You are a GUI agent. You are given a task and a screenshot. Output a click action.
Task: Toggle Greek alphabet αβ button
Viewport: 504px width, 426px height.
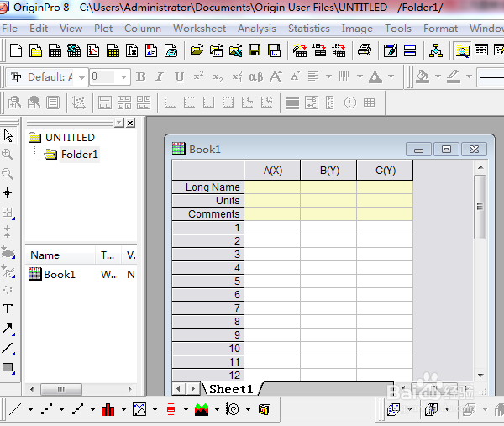256,76
